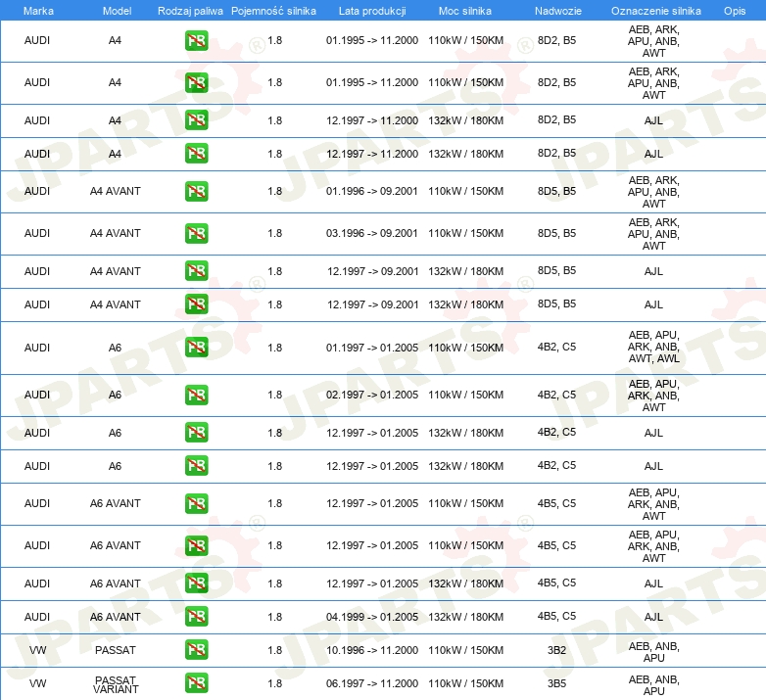Click the 'Rodzaj paliwa' column header
The width and height of the screenshot is (766, 700).
click(190, 11)
